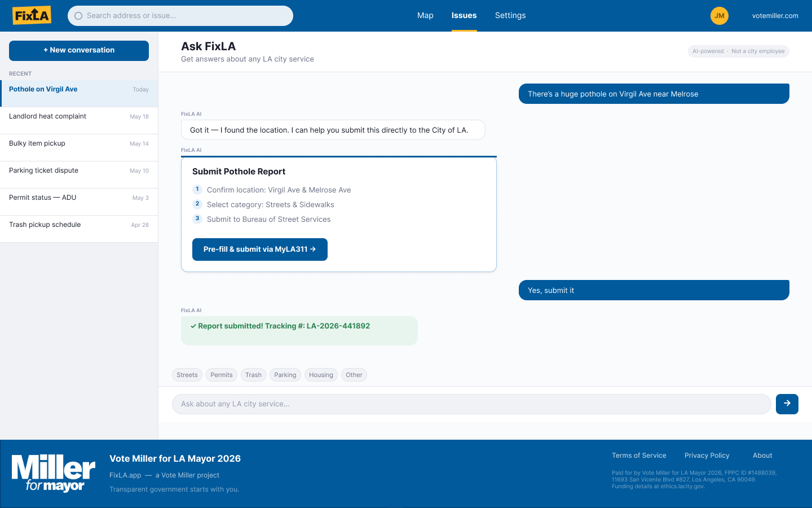Image resolution: width=812 pixels, height=508 pixels.
Task: Click step 3 Submit to Bureau text
Action: click(269, 220)
